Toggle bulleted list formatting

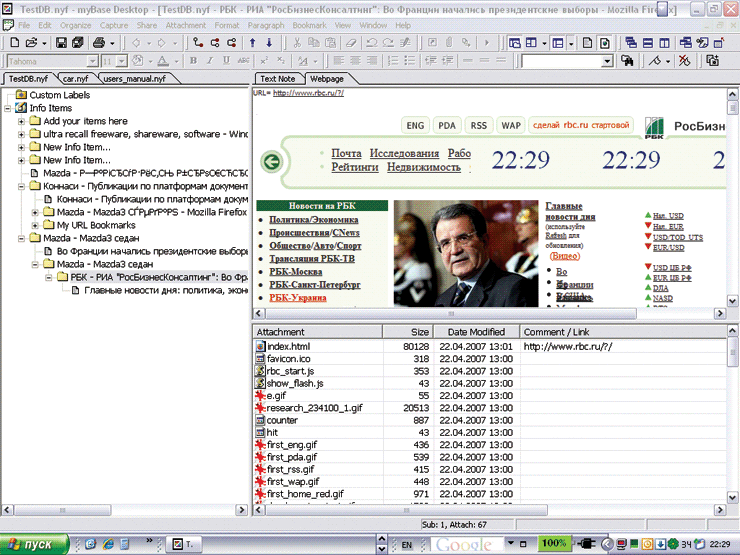point(410,61)
